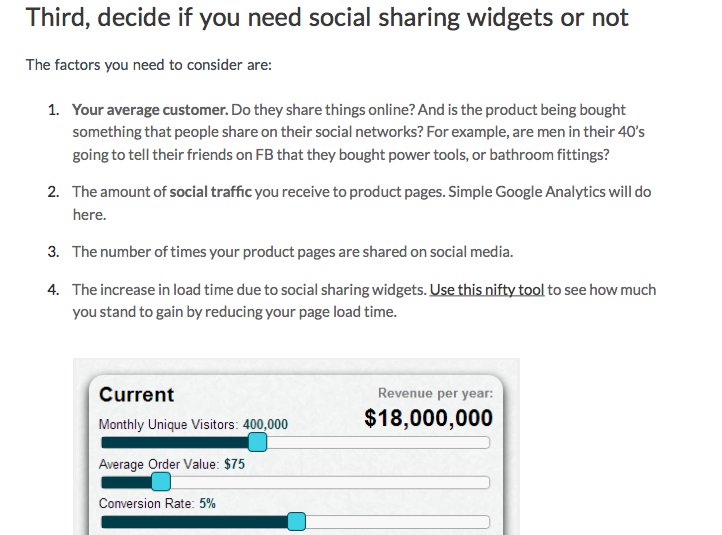
Task: Click the Conversion Rate slider handle
Action: click(297, 522)
